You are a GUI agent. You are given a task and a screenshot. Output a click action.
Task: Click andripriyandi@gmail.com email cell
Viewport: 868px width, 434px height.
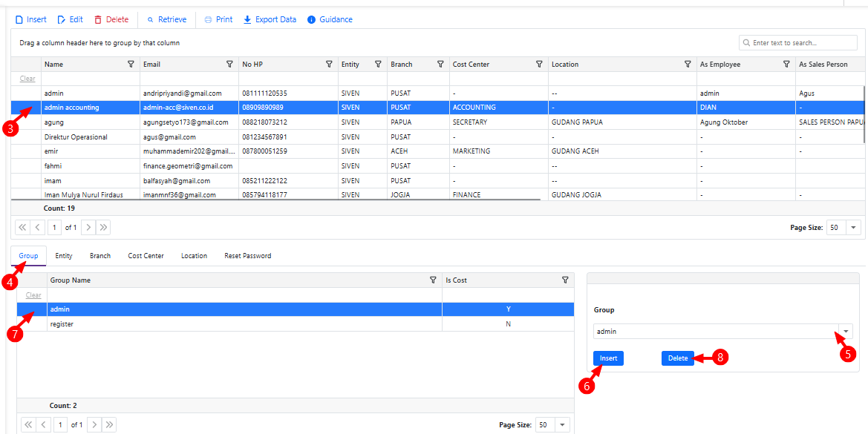point(189,93)
